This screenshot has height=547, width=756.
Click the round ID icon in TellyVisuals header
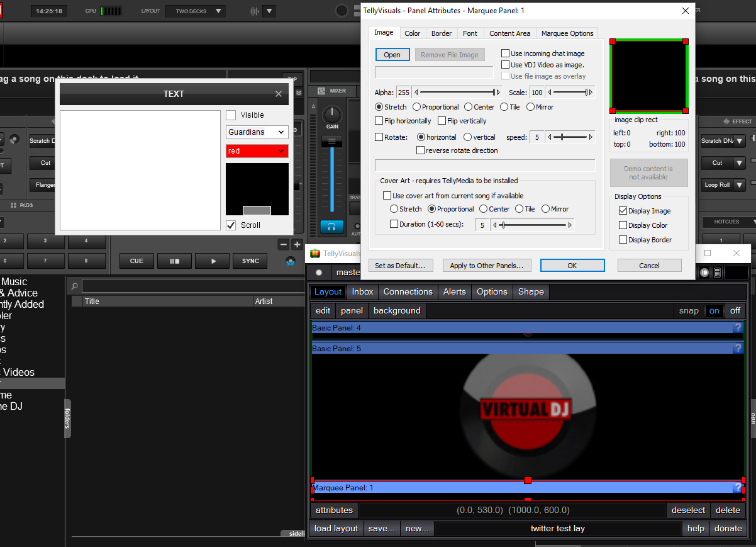pos(704,273)
